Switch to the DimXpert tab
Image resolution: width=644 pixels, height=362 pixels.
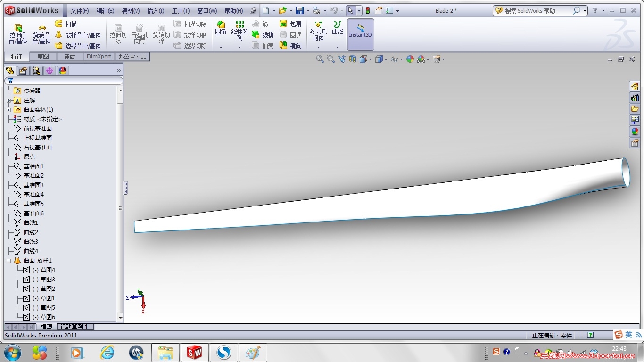(x=99, y=57)
